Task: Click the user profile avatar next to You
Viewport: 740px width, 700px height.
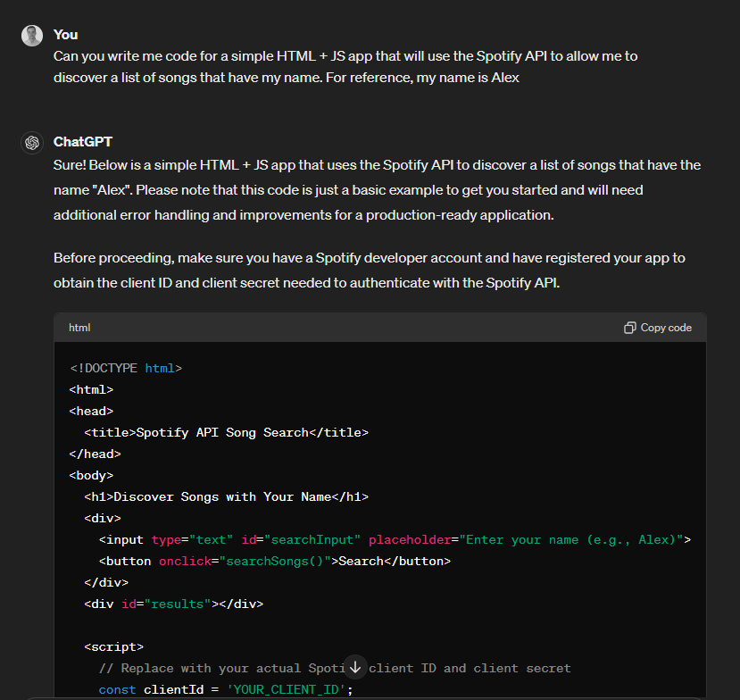Action: [x=32, y=36]
